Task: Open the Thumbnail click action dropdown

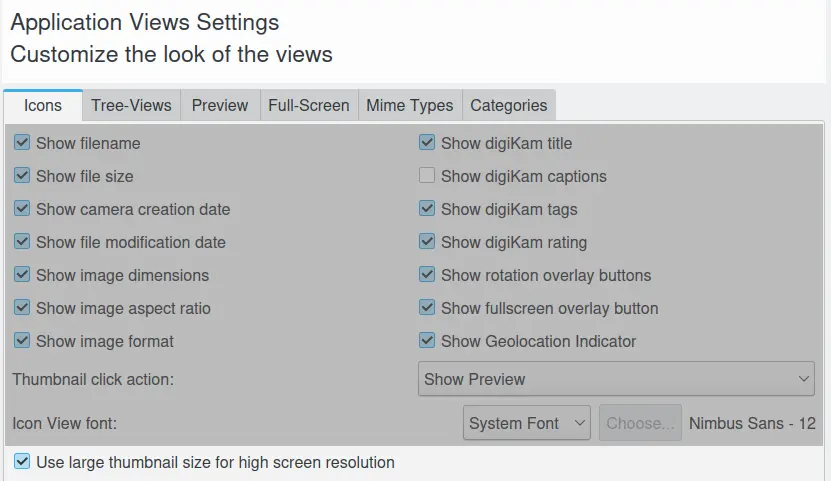Action: pyautogui.click(x=616, y=379)
